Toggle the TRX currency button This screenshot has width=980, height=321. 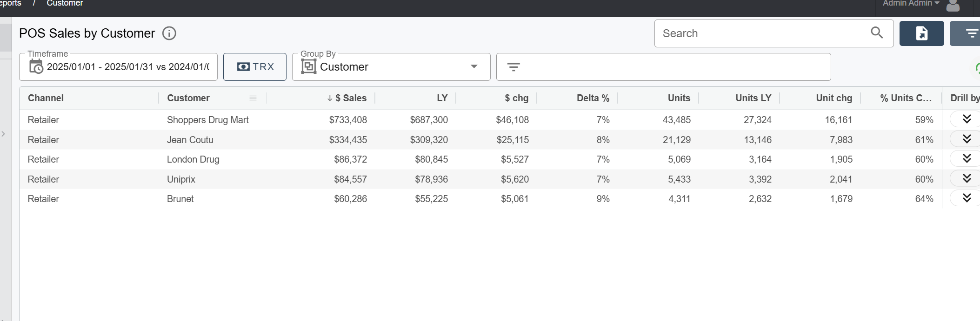click(x=255, y=67)
